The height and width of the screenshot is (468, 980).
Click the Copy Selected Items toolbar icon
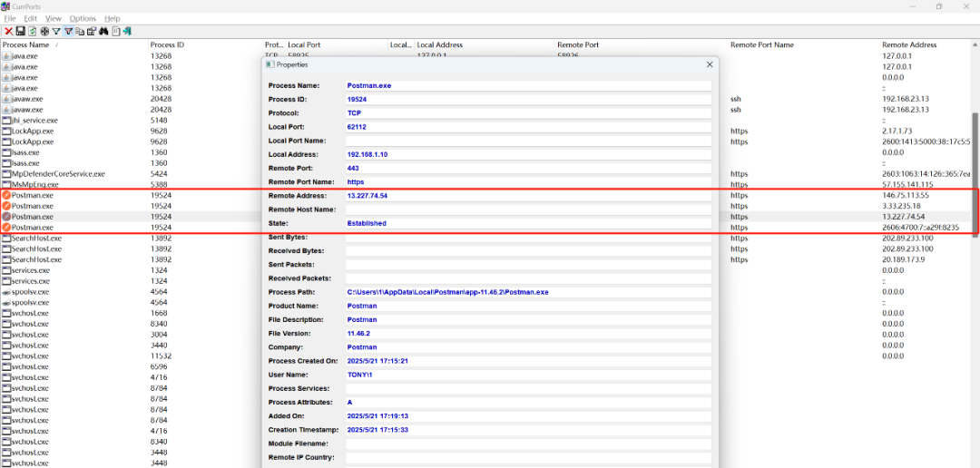[80, 31]
